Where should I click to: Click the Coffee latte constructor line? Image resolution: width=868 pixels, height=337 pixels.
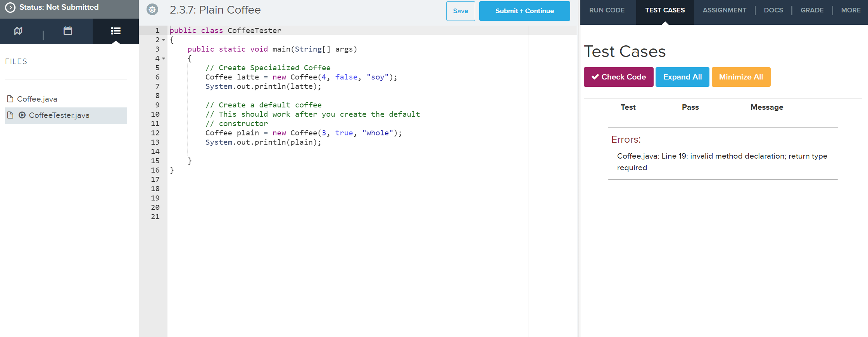pos(301,77)
